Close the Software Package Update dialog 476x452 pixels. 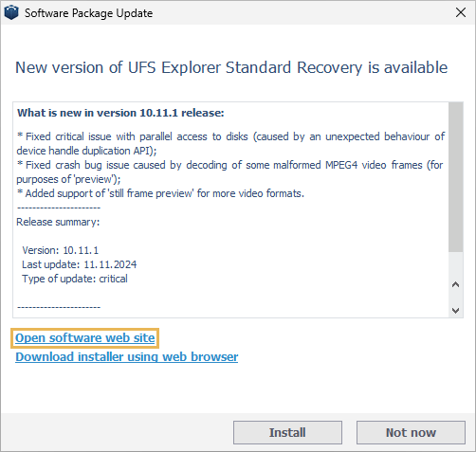(x=461, y=12)
